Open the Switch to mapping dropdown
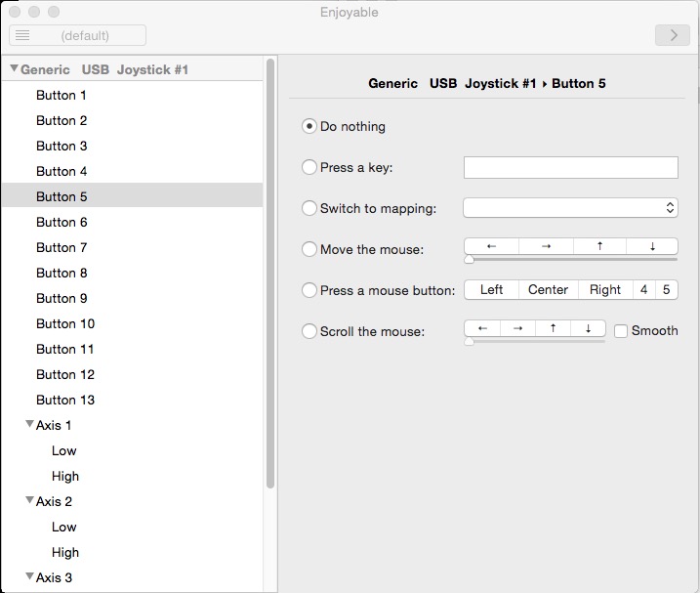 [570, 208]
